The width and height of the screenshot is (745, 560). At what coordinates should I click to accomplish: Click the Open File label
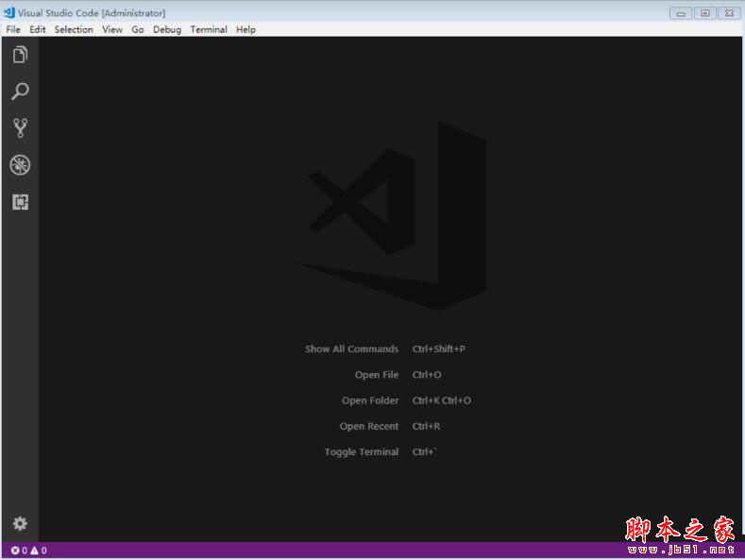377,375
